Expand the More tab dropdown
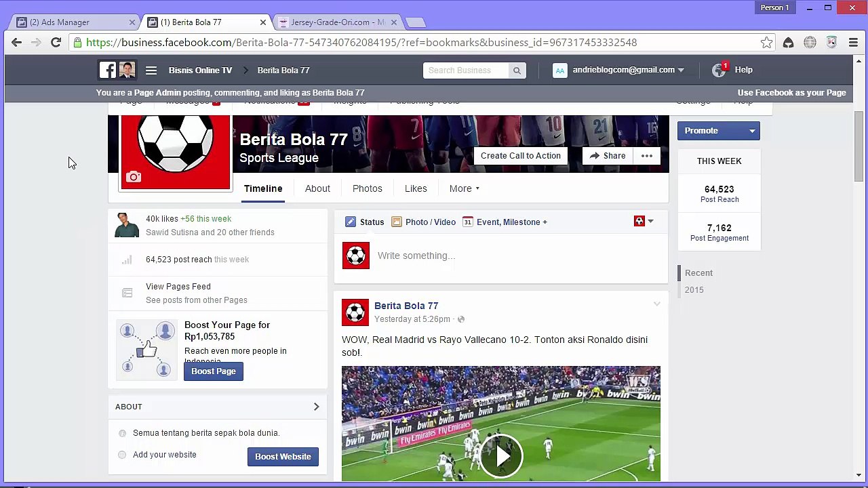The image size is (868, 488). pos(465,188)
